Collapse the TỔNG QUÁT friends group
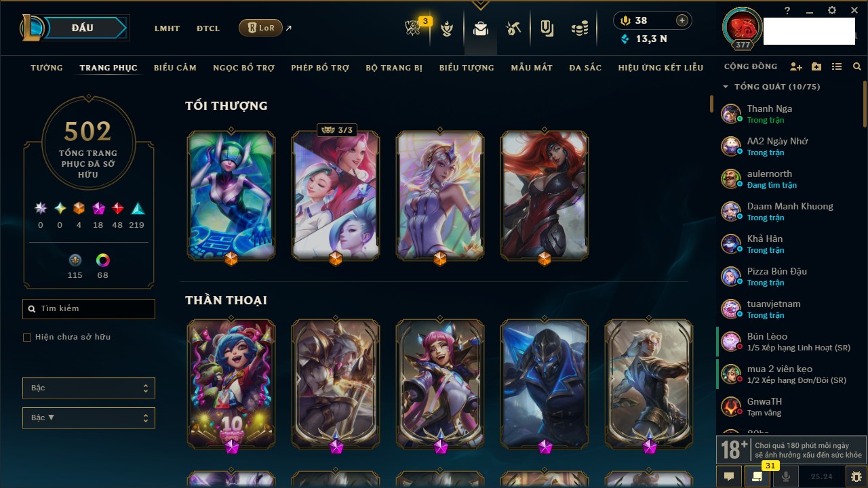 (726, 87)
